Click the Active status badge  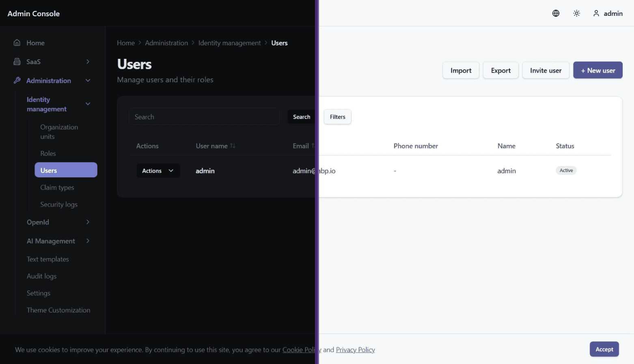coord(566,170)
